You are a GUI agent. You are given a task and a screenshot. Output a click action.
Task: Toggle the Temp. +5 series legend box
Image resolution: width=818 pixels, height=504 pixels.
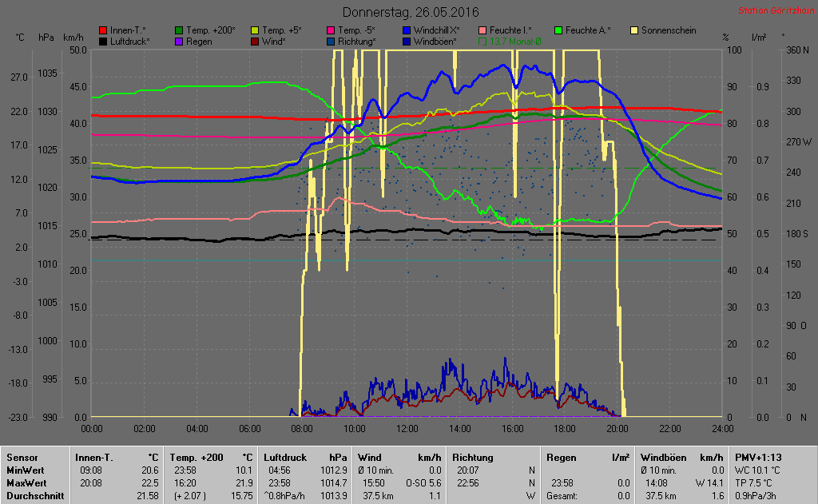tap(255, 30)
